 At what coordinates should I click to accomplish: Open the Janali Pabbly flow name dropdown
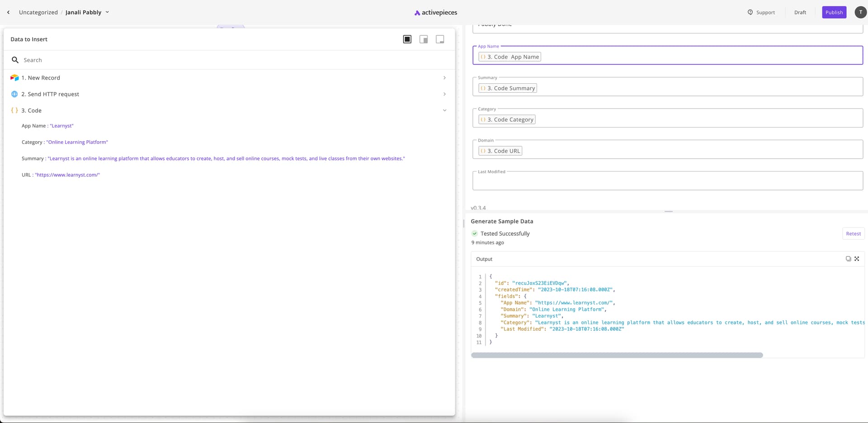(x=107, y=12)
